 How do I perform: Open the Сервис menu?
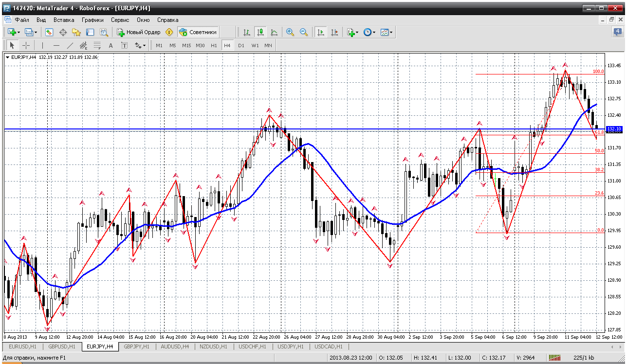click(120, 20)
